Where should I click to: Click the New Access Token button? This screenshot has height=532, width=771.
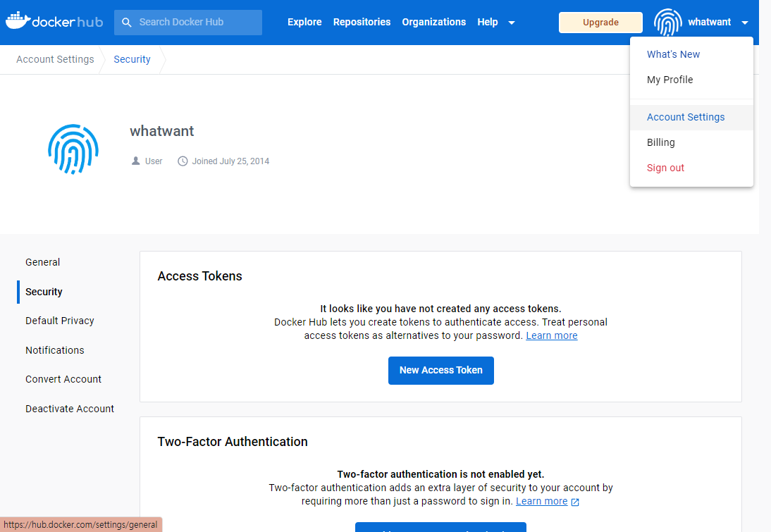440,370
